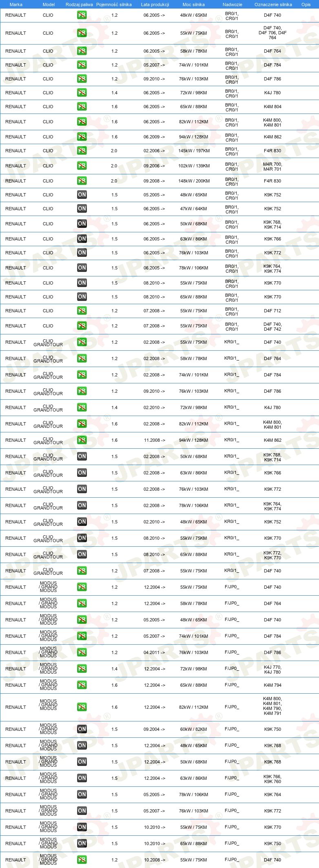
Task: Select the '102kW / 139KM' power cell
Action: coord(194,166)
